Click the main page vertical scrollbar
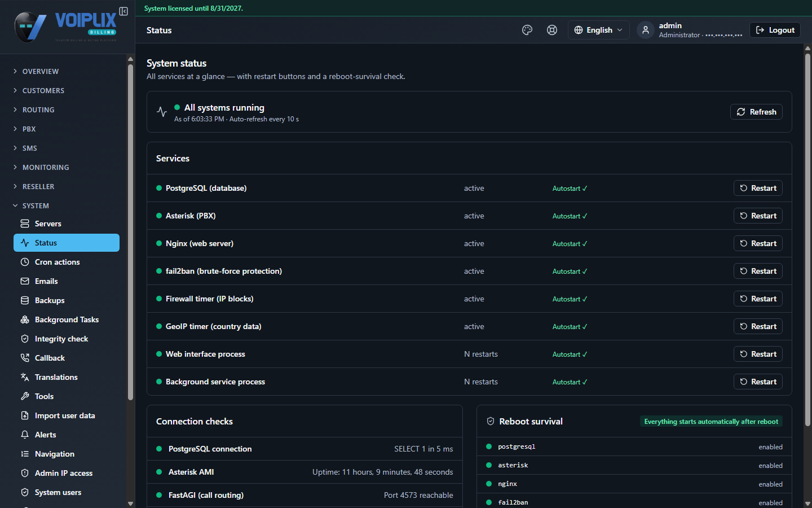The width and height of the screenshot is (812, 508). coord(807,240)
